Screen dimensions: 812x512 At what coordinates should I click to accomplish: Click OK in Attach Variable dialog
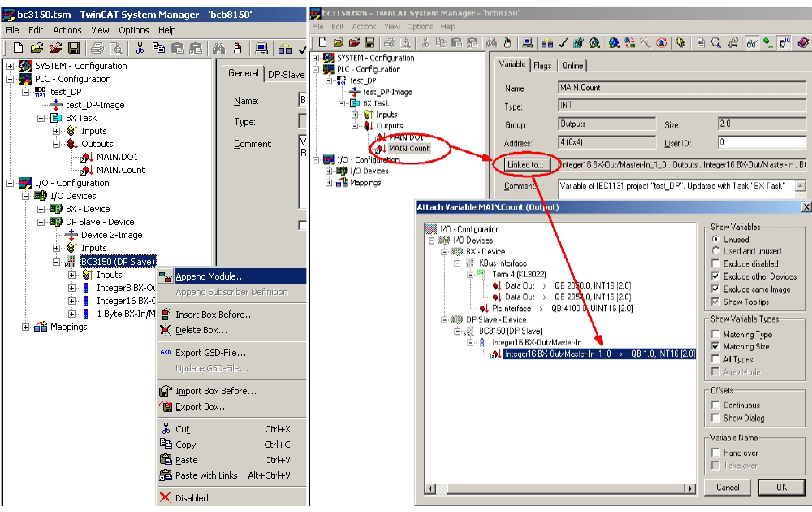point(781,487)
